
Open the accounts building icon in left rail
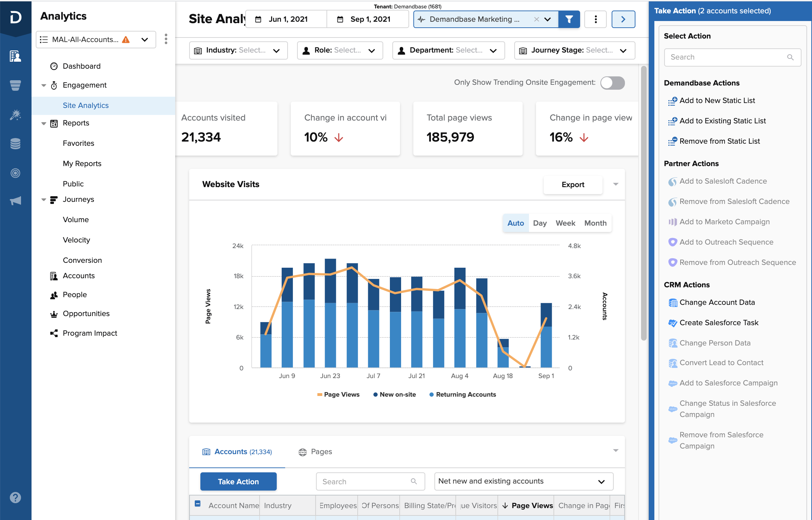pos(15,56)
